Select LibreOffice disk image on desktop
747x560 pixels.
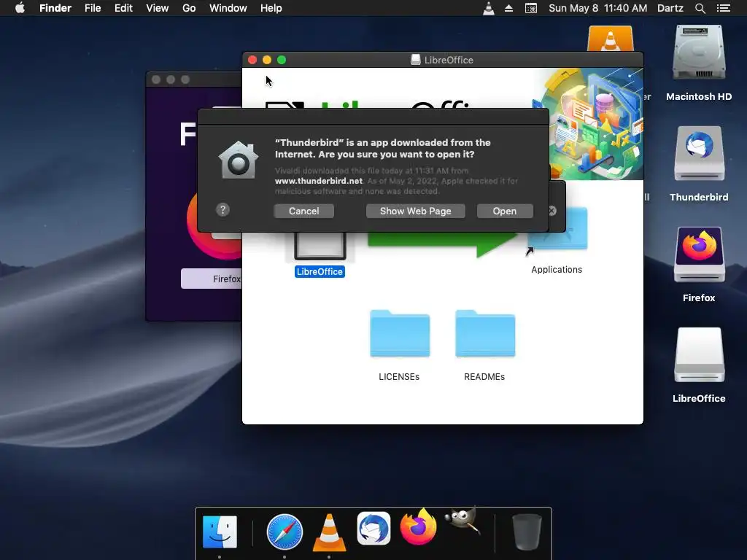pos(699,355)
